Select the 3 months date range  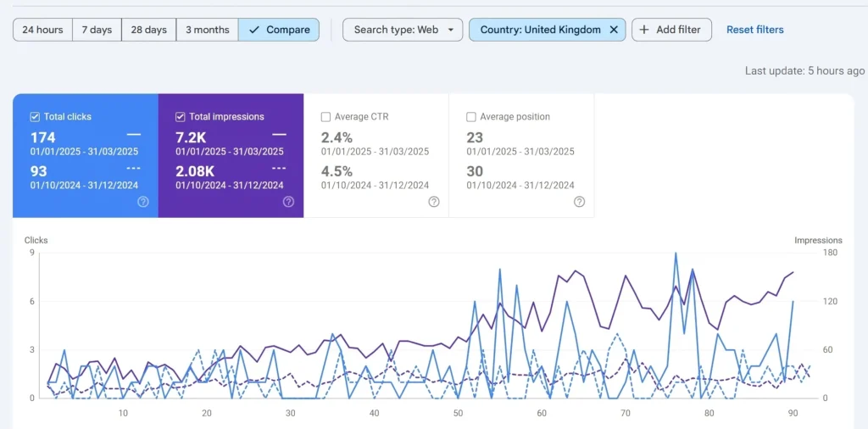[207, 30]
